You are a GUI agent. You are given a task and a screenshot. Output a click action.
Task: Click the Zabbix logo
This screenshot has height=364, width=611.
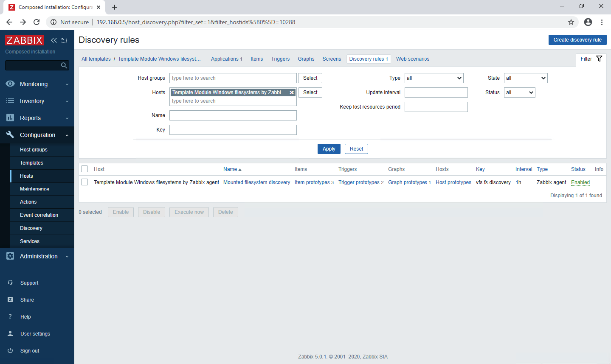coord(24,40)
